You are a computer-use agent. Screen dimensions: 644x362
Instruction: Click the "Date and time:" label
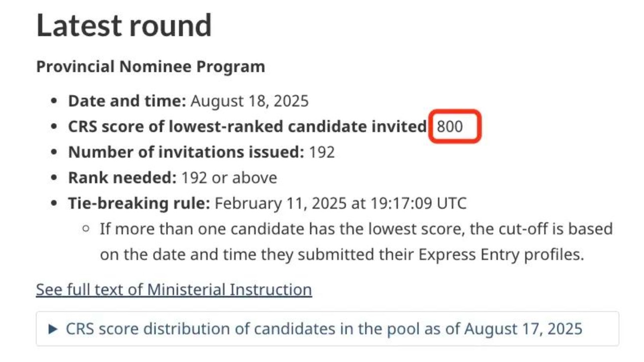click(127, 101)
